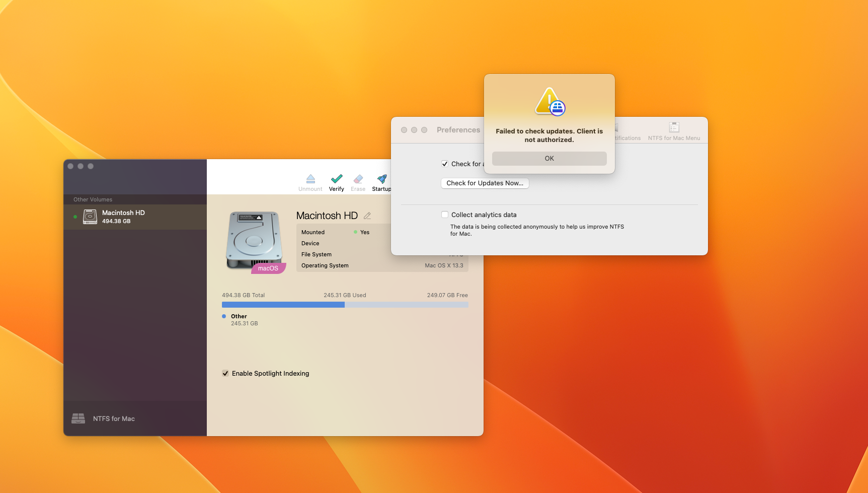The width and height of the screenshot is (868, 493).
Task: Click the Other Volumes section header
Action: (x=93, y=199)
